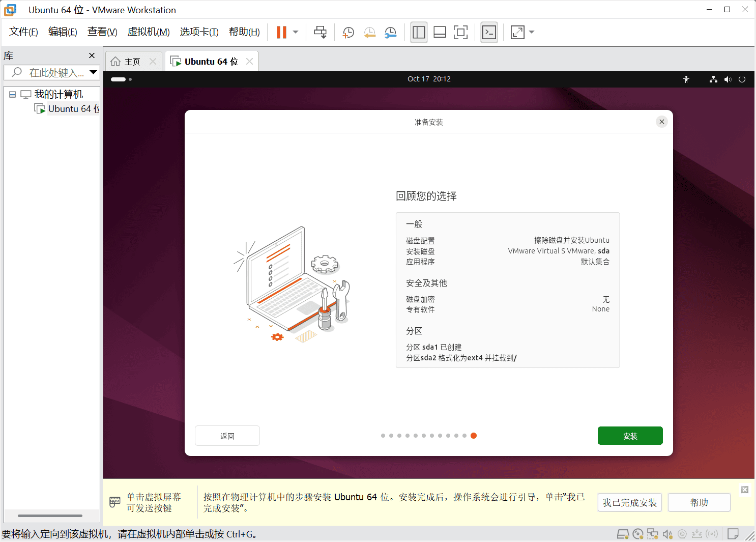Revert the virtual machine to its last snapshot
Viewport: 756px width, 542px height.
370,33
